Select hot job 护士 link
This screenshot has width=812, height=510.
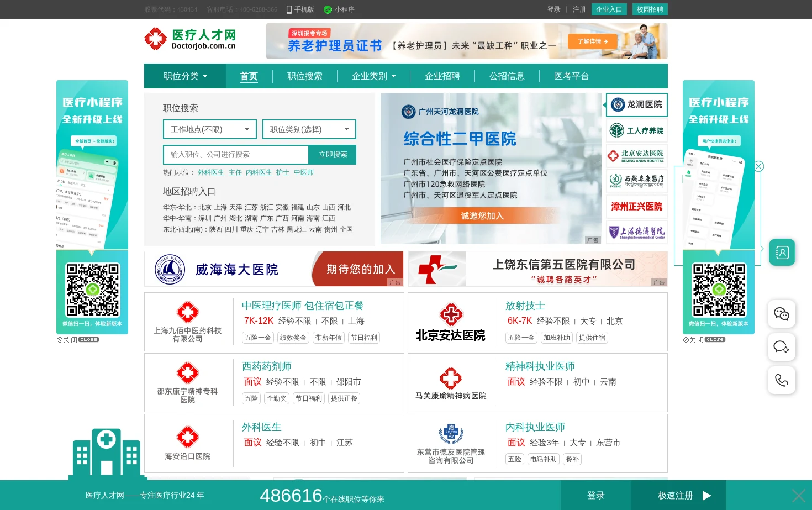point(283,172)
